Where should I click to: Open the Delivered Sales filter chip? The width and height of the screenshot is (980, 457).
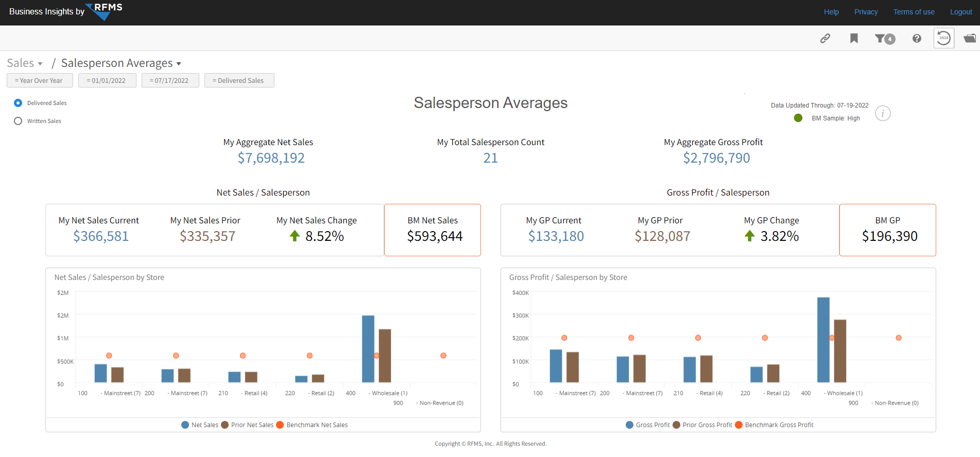239,80
